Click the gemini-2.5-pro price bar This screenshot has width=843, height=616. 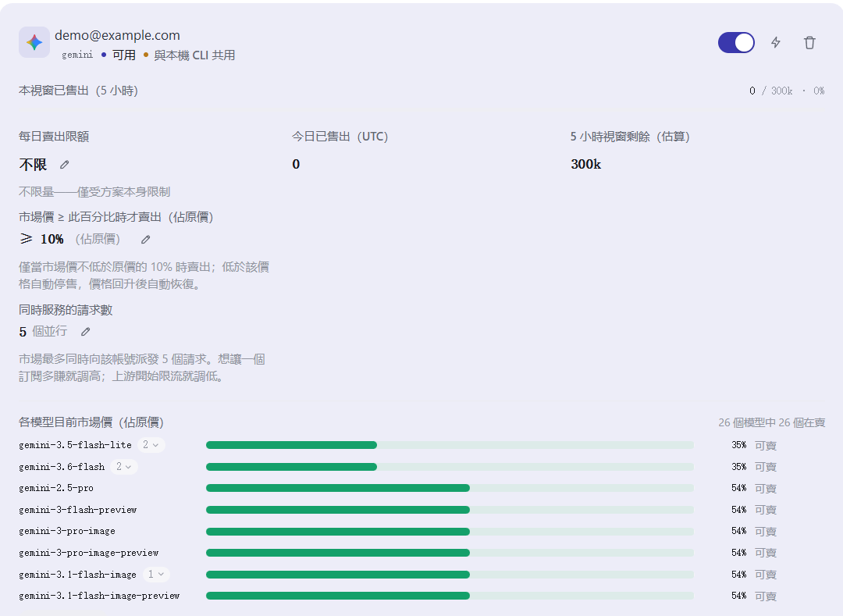click(450, 488)
